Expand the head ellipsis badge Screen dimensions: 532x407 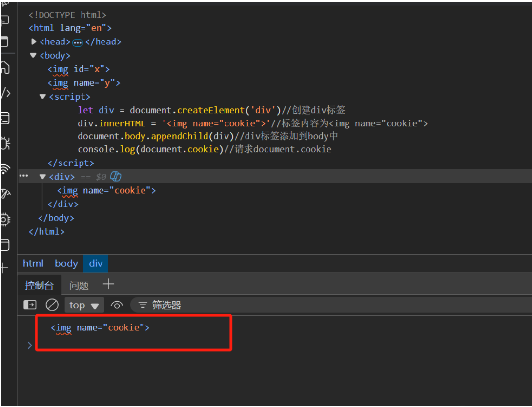(x=78, y=43)
